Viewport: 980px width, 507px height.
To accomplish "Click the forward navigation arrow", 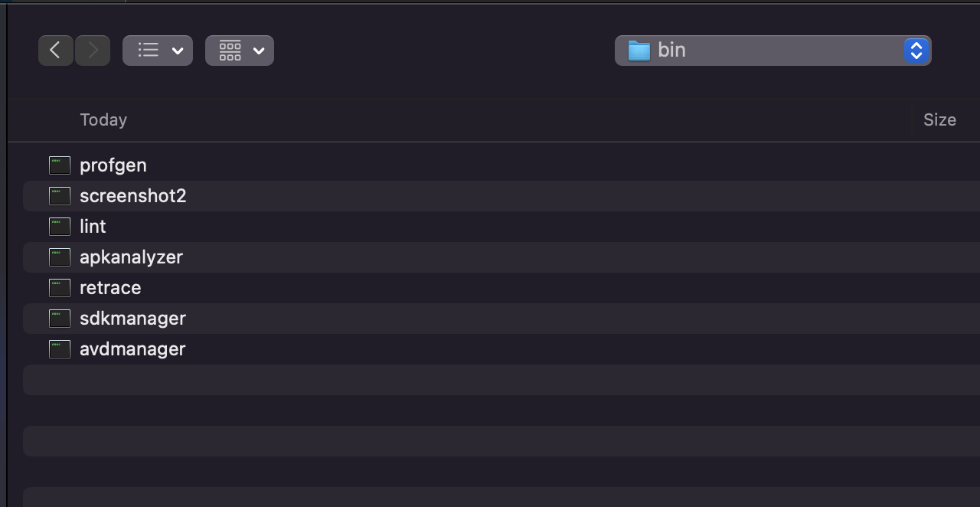I will 93,51.
